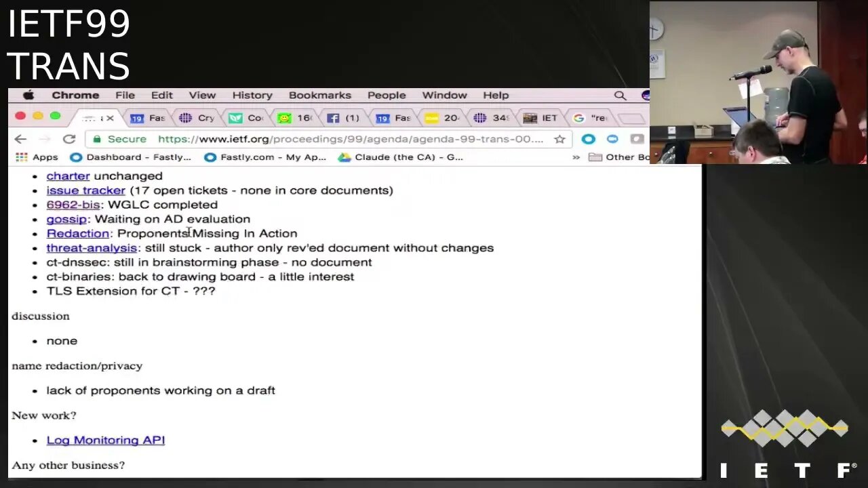Open the View menu

[202, 96]
